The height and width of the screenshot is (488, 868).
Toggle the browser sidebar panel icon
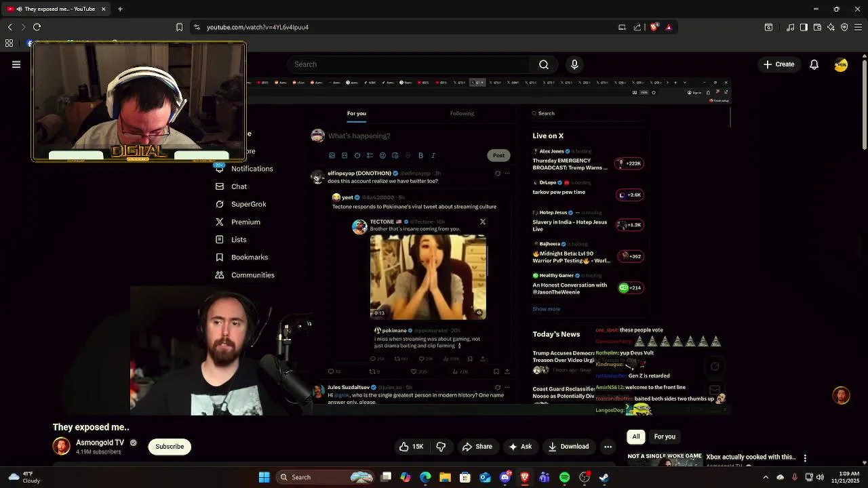[804, 27]
